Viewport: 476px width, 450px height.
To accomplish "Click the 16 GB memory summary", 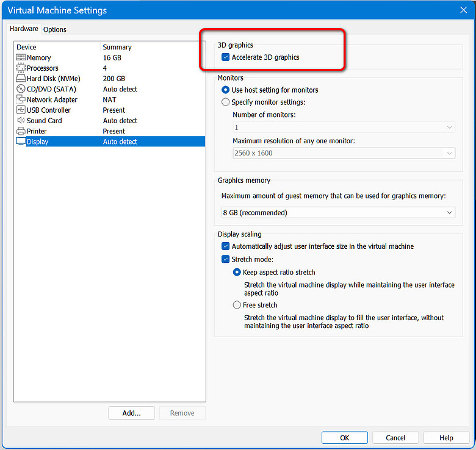I will [112, 57].
